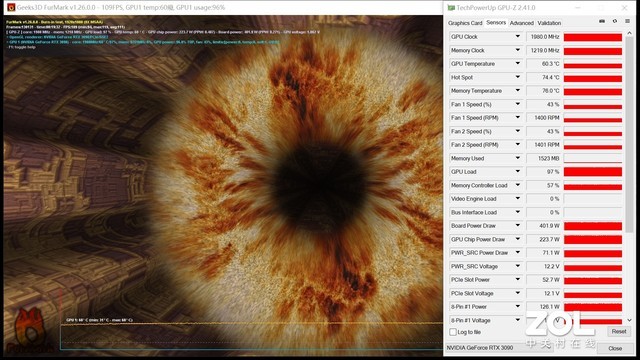Switch to the Graphics Card tab
640x360 pixels.
(465, 23)
